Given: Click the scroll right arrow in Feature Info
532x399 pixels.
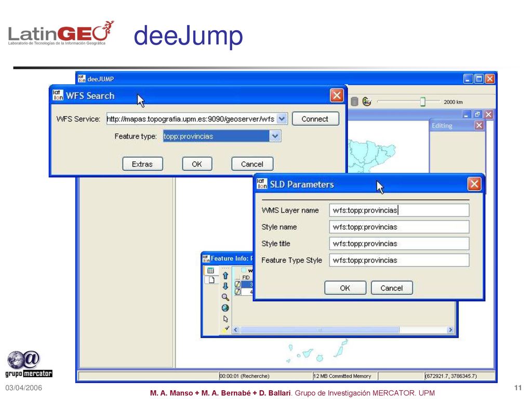Looking at the screenshot, I should tap(450, 330).
